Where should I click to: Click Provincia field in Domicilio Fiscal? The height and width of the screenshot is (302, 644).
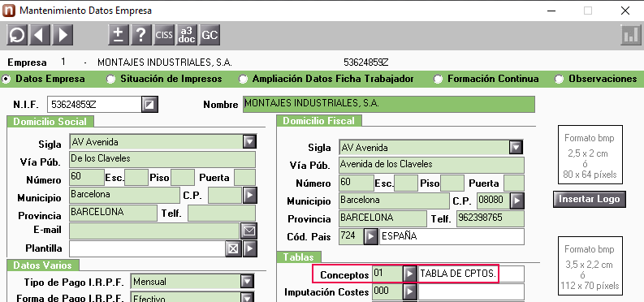pos(383,218)
